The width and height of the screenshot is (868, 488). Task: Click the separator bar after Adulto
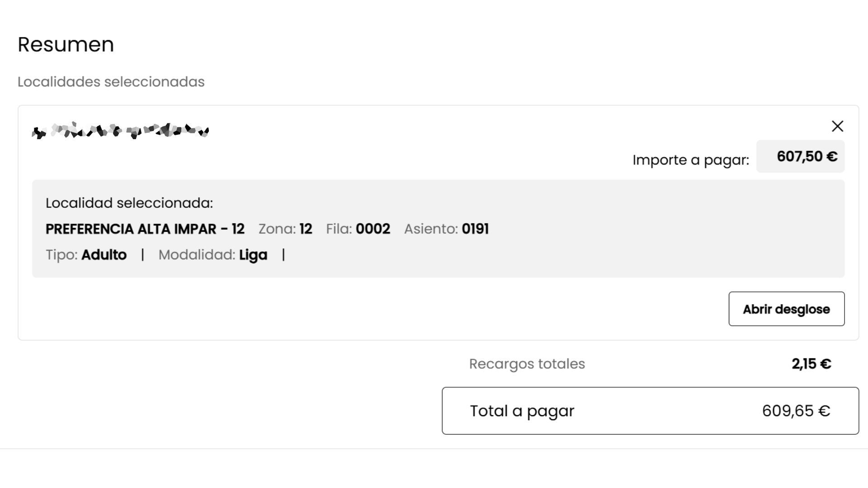(142, 255)
